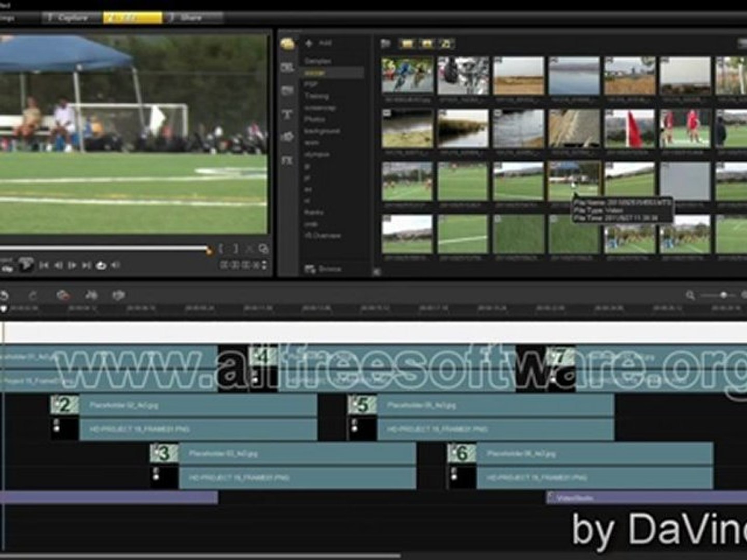
Task: Select the highlighted blue canopy thumbnail
Action: pyautogui.click(x=574, y=181)
